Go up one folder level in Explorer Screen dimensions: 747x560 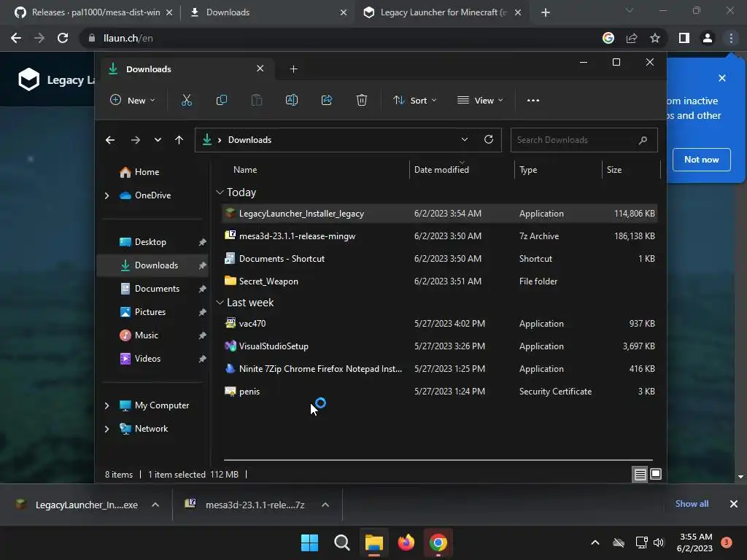click(x=179, y=140)
